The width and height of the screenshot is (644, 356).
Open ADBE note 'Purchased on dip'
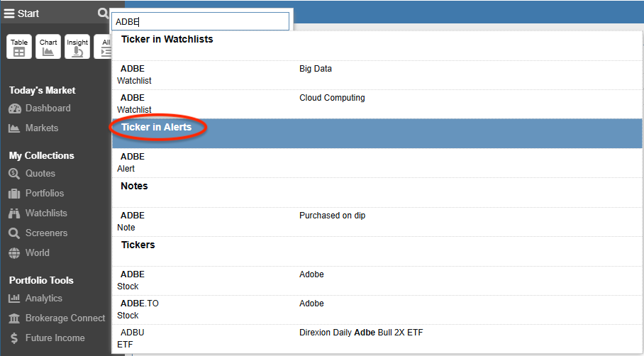(377, 222)
